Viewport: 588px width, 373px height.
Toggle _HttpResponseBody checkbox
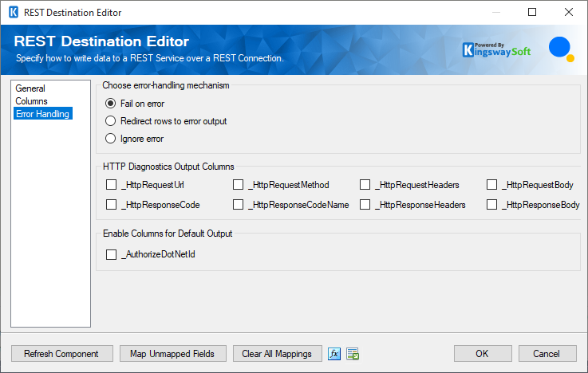(491, 205)
